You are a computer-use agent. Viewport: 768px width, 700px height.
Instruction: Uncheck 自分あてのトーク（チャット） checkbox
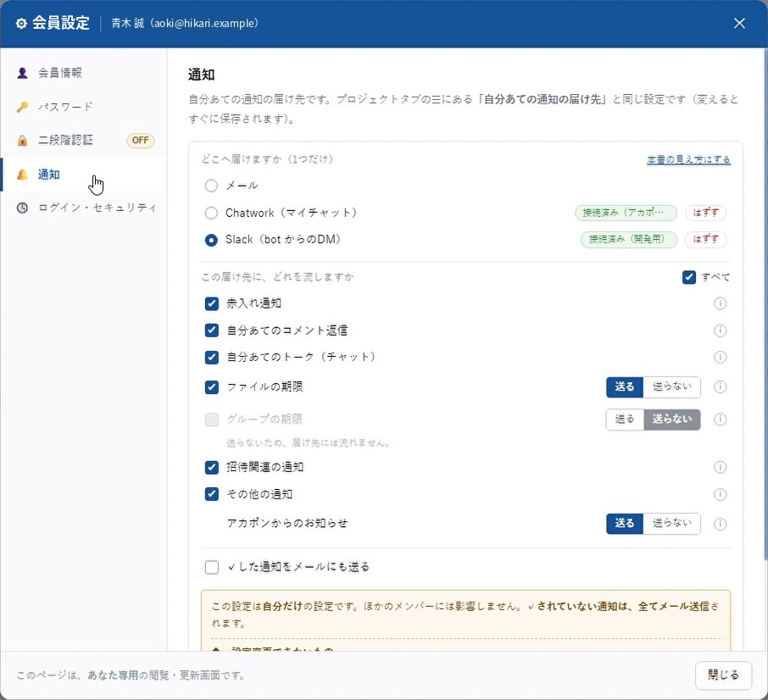(x=212, y=357)
